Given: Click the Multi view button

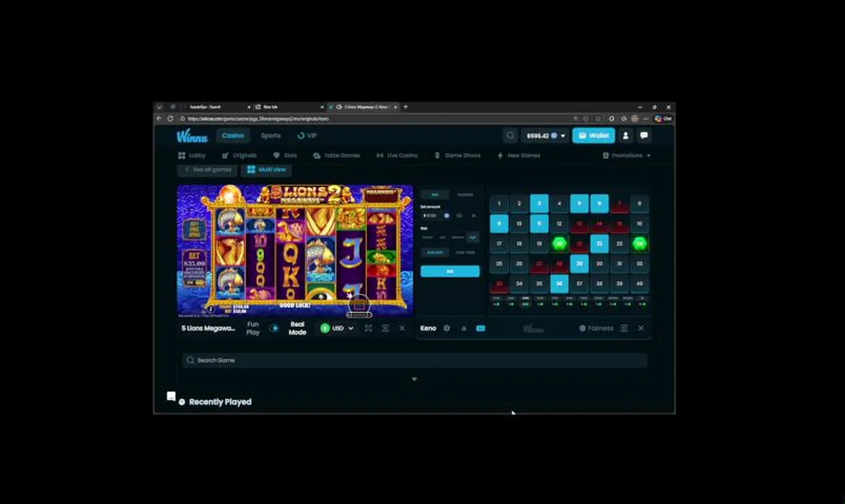Looking at the screenshot, I should 266,170.
